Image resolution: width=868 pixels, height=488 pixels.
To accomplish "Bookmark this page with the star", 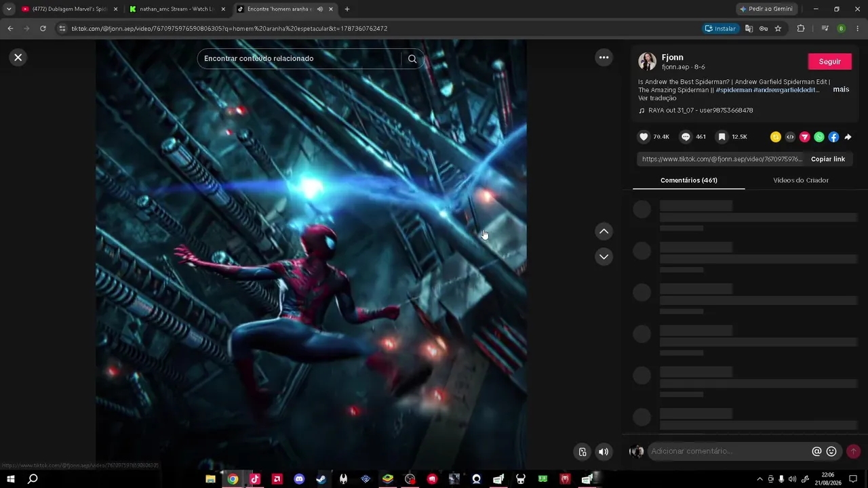I will [x=778, y=28].
